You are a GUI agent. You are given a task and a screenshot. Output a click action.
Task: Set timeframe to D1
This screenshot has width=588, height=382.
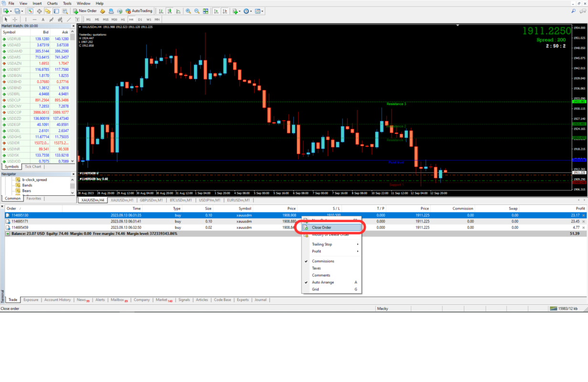[x=140, y=20]
